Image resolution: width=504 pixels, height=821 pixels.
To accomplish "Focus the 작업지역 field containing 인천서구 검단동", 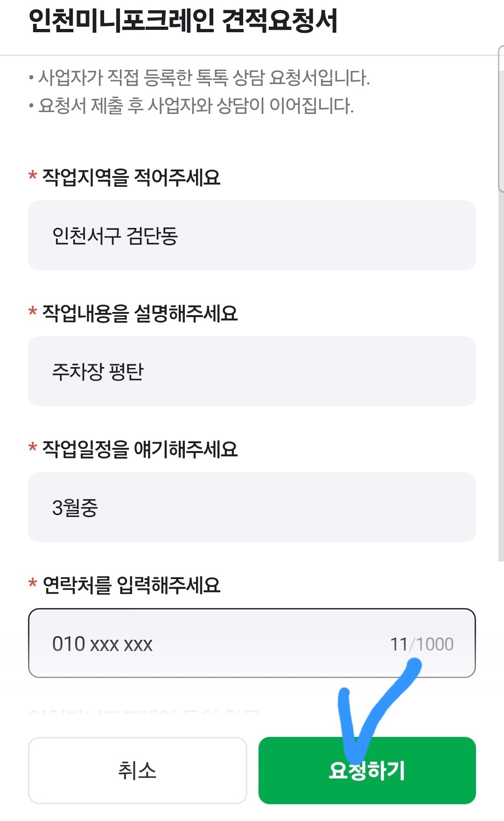I will click(252, 235).
